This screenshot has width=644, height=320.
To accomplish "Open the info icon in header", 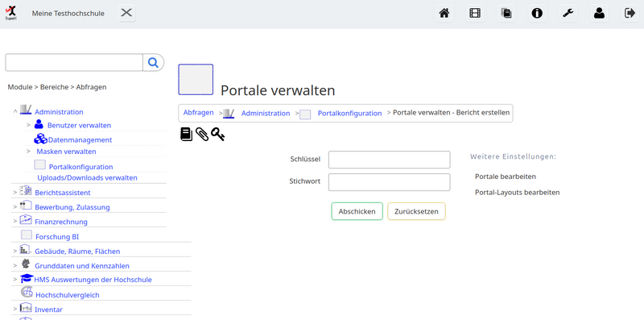I will tap(537, 13).
